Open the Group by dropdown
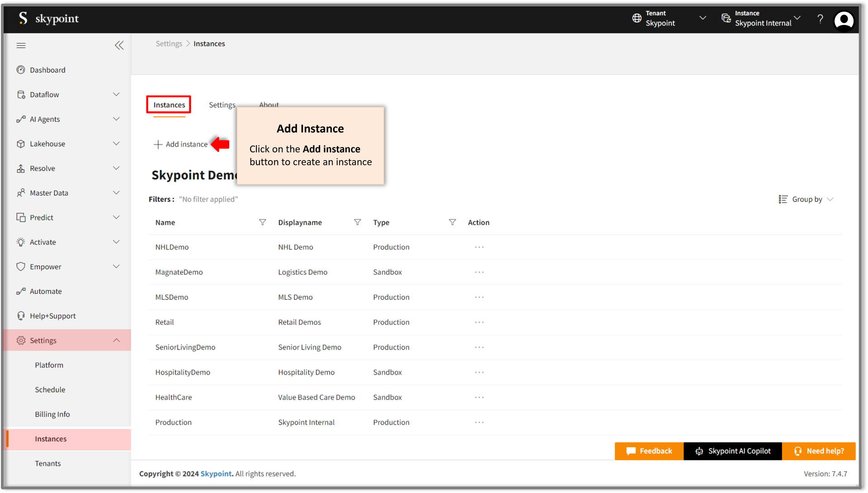868x493 pixels. [806, 199]
